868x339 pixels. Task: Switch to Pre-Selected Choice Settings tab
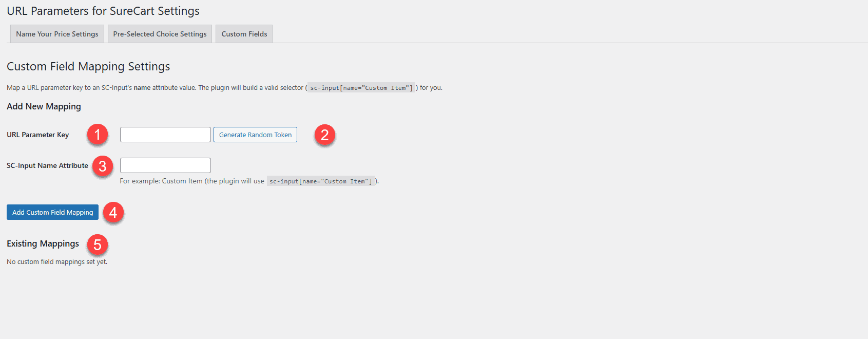point(160,34)
